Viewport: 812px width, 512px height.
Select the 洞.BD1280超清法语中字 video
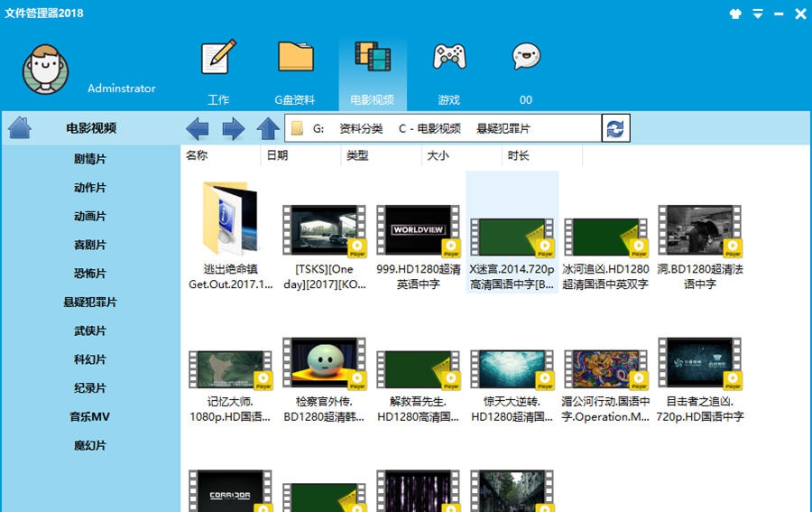699,247
